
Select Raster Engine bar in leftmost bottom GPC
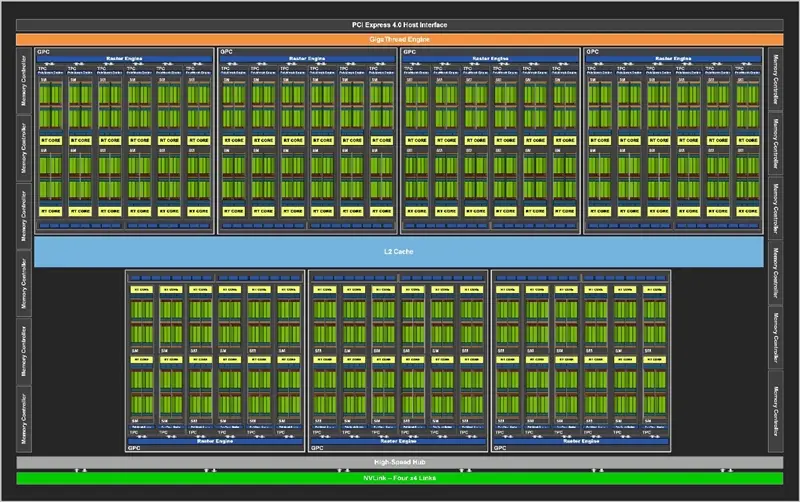click(x=215, y=441)
